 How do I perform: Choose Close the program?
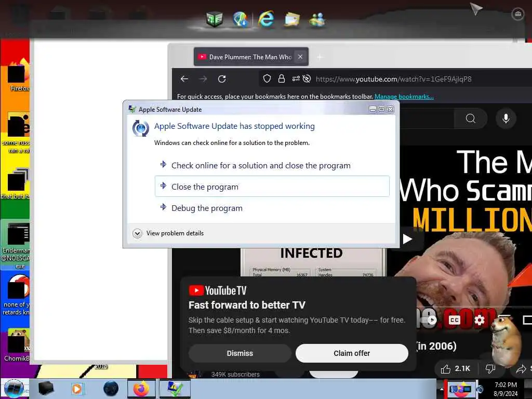272,187
